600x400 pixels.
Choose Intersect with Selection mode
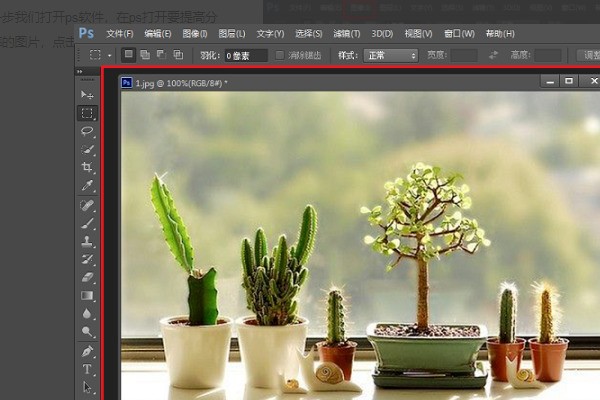178,55
